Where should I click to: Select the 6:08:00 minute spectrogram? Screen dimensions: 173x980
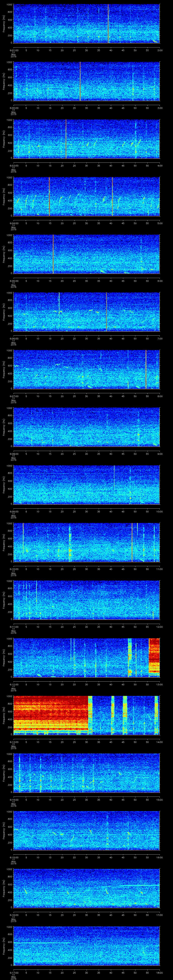click(87, 427)
